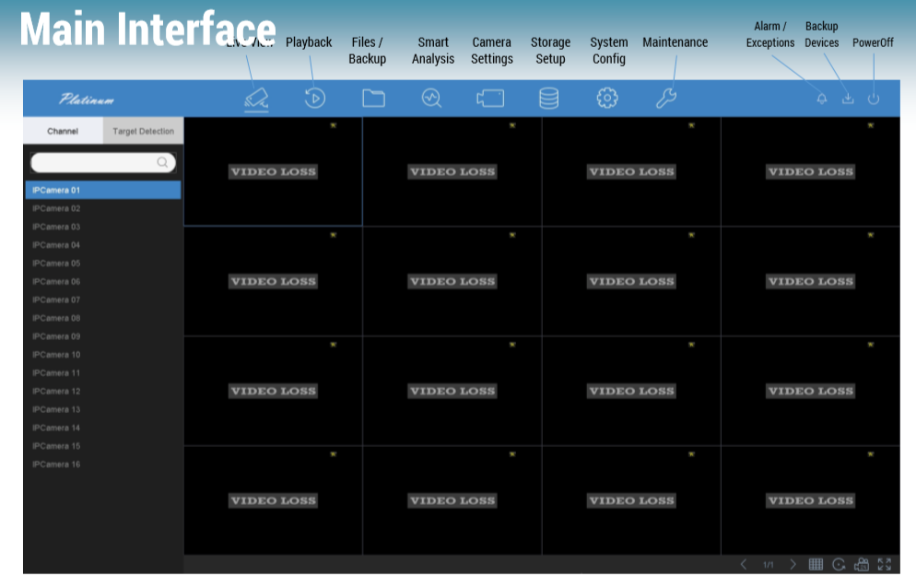Open the Live View camera icon
Screen dimensions: 916x588
[x=257, y=98]
